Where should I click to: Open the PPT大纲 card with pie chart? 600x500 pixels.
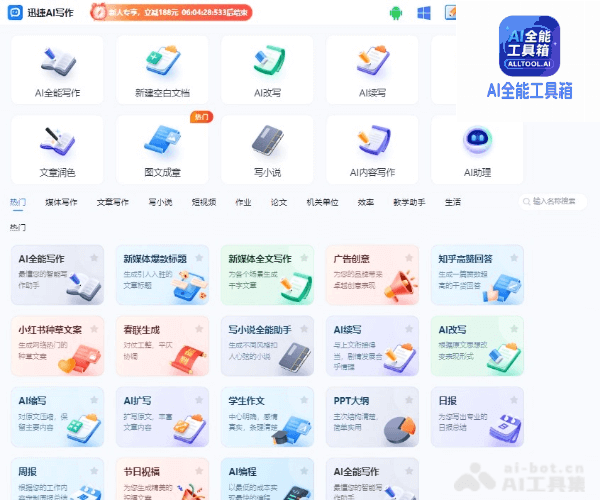tap(372, 417)
